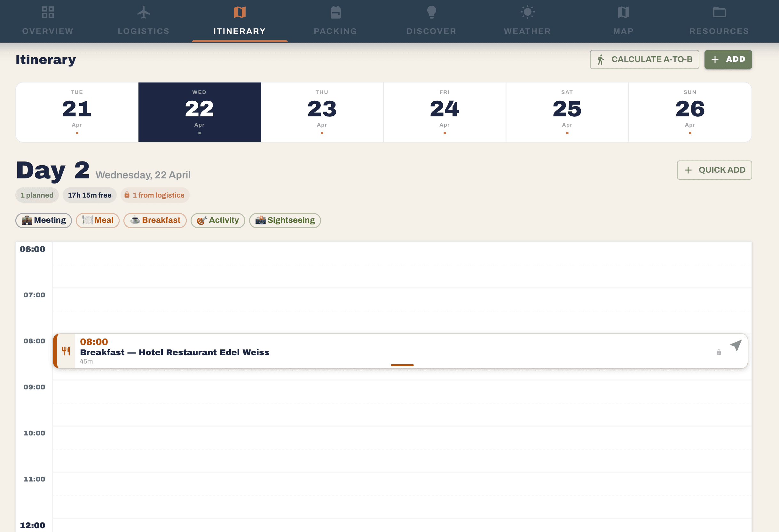779x532 pixels.
Task: Click the Weather sun icon
Action: tap(527, 12)
